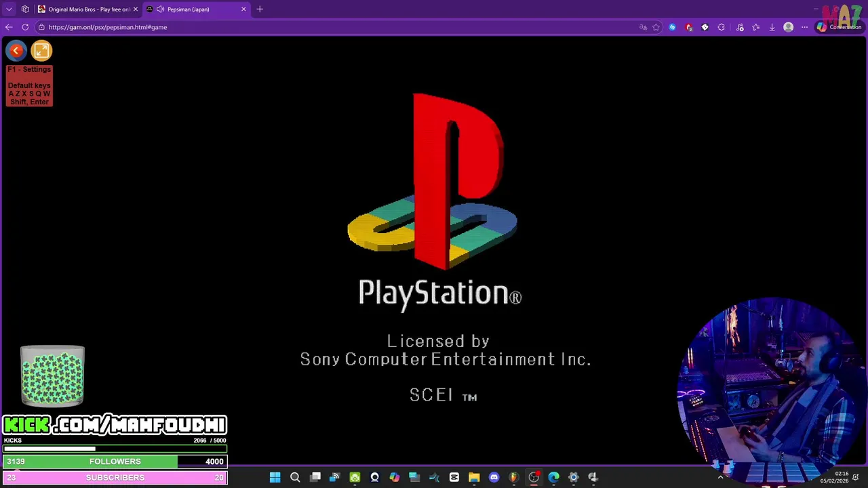Open the Favorites list icon
The height and width of the screenshot is (488, 868).
tap(755, 27)
